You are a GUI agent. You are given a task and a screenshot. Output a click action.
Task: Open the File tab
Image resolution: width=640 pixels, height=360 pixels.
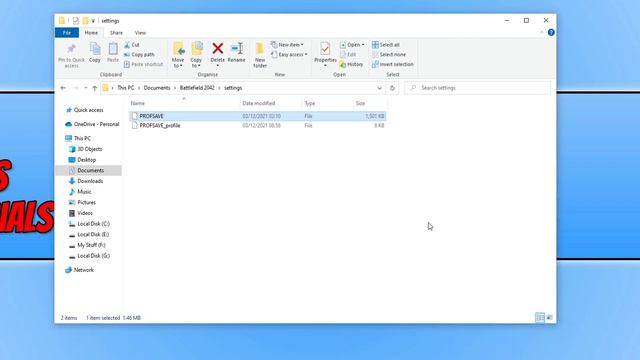67,33
